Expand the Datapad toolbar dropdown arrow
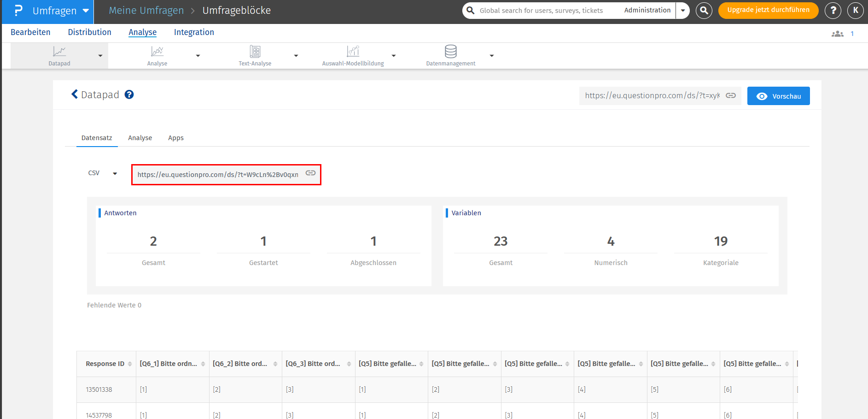This screenshot has height=419, width=868. 100,56
